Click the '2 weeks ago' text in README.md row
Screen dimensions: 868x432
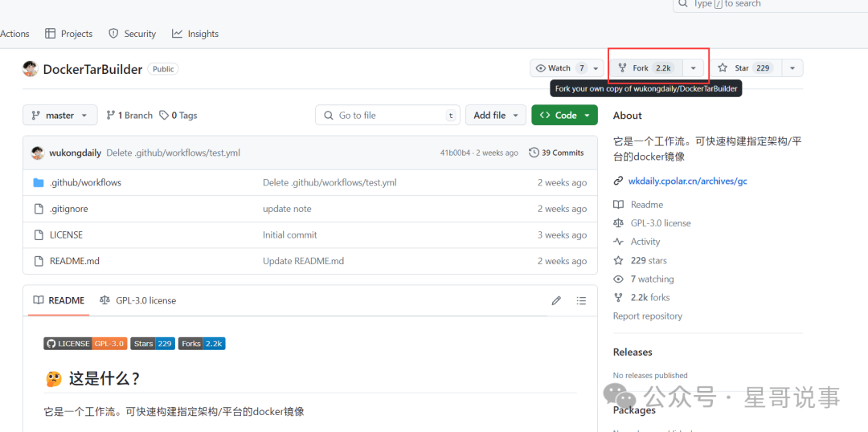(562, 260)
